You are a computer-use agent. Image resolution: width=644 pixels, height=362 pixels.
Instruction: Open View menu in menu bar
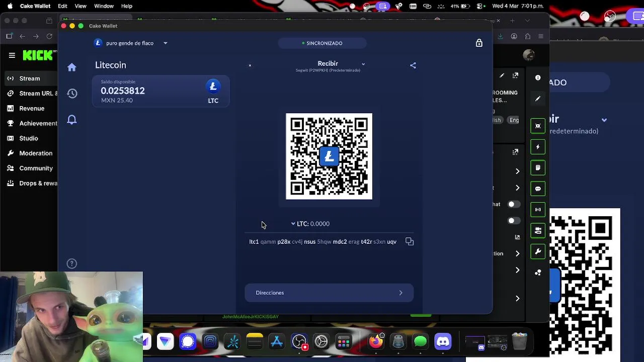point(80,6)
